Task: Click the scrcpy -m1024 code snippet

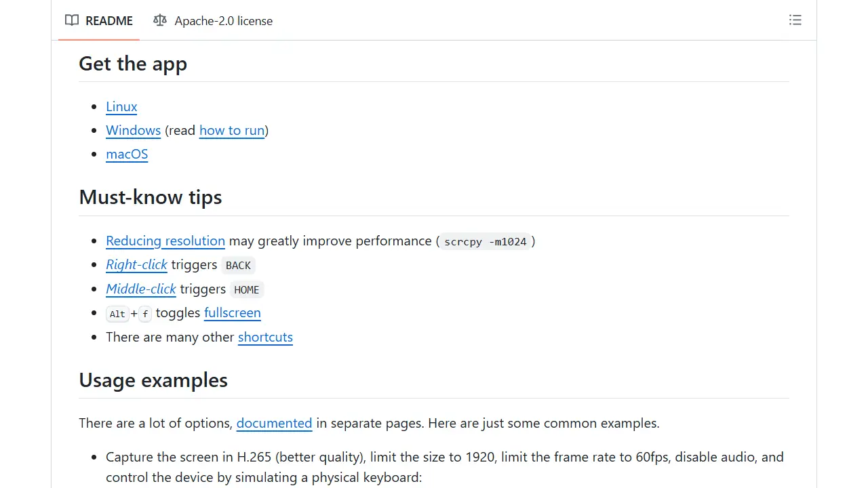Action: pos(486,241)
